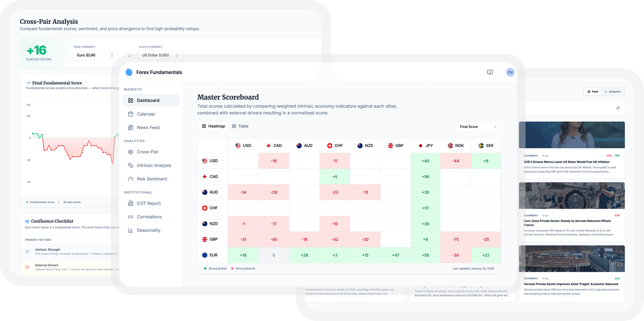
Task: Select the Cross-Pair analysis icon in sidebar
Action: coord(130,152)
